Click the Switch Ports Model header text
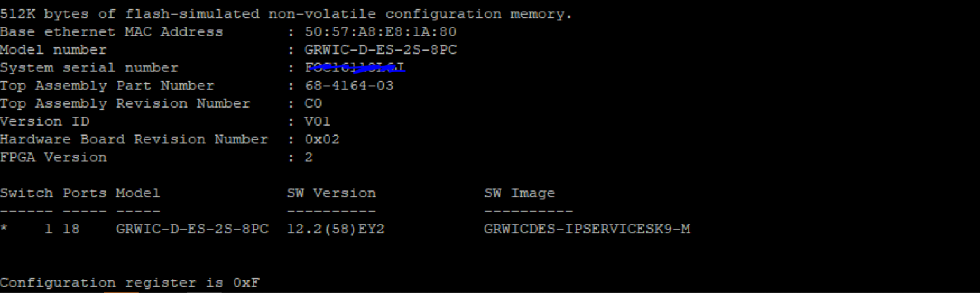The width and height of the screenshot is (980, 293). 80,193
